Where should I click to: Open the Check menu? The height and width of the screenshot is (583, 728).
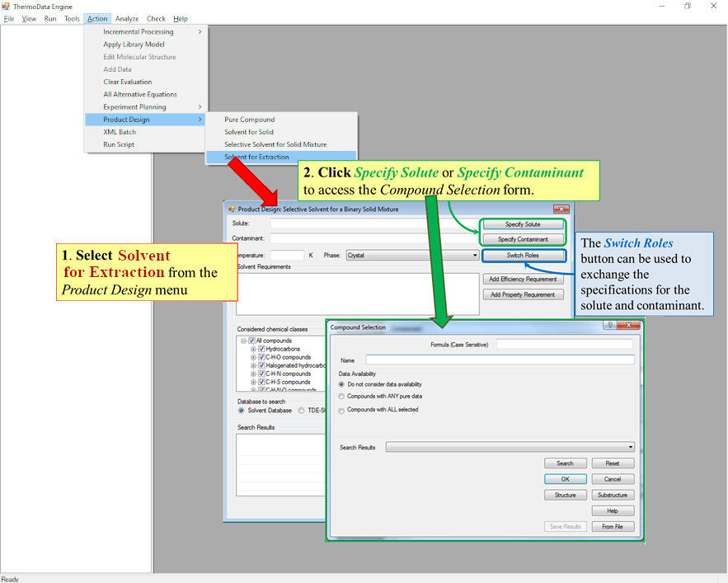(156, 19)
